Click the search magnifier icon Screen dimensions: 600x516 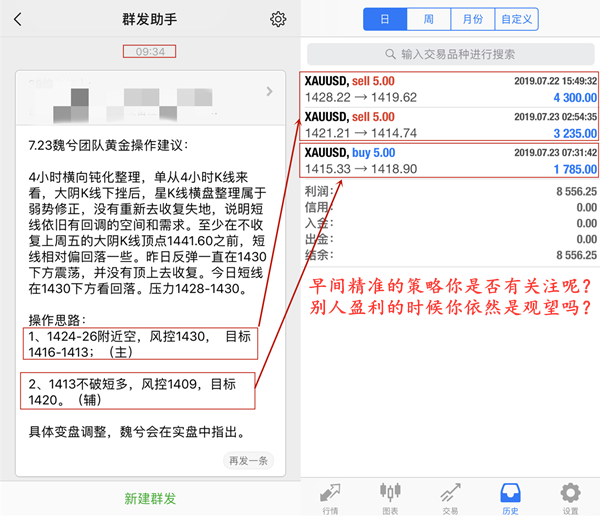[390, 54]
